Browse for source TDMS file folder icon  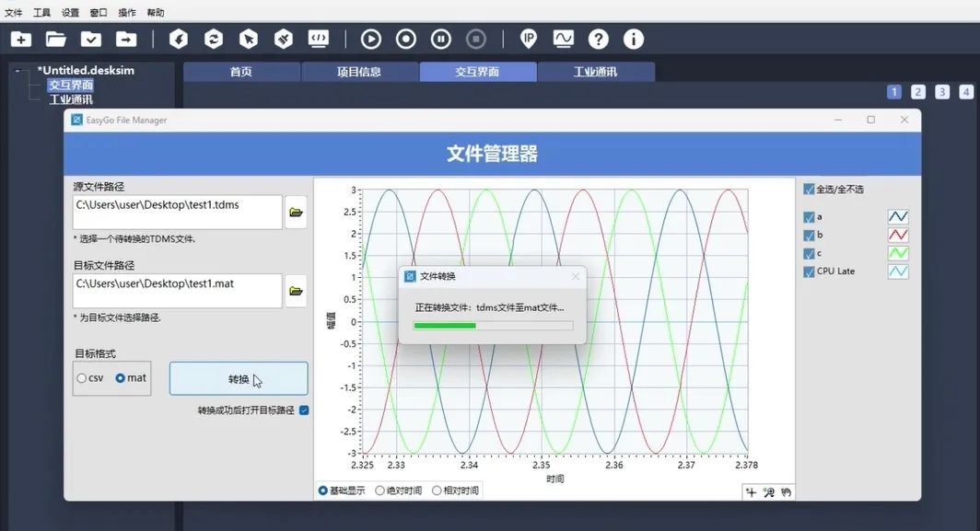(x=297, y=213)
